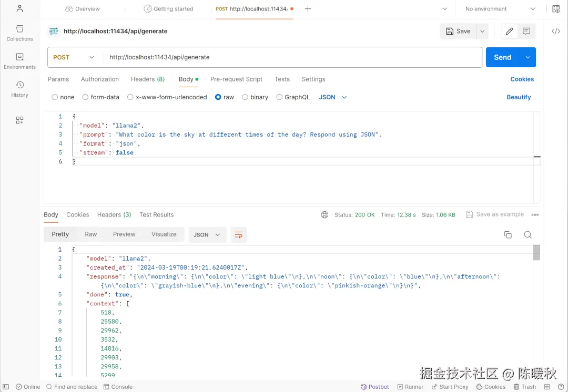Viewport: 568px width, 392px height.
Task: Toggle the sidebar icon in status bar
Action: [x=6, y=387]
